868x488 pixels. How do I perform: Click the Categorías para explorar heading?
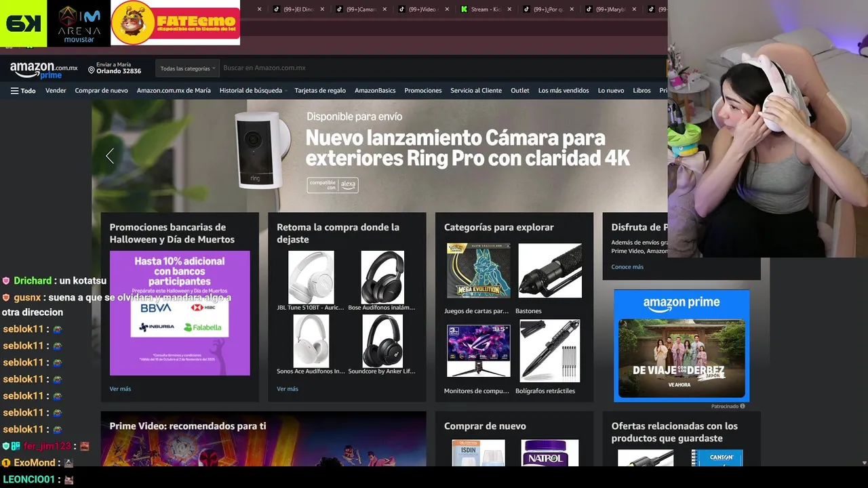(499, 227)
